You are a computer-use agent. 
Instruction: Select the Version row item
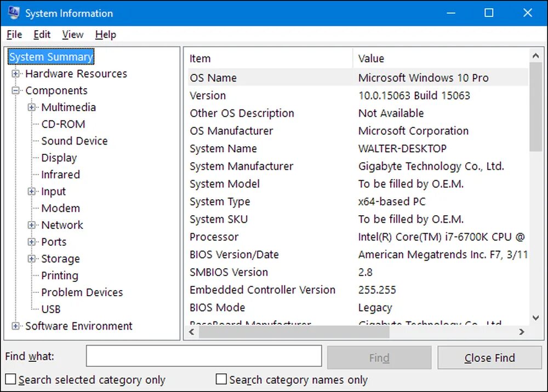(x=208, y=96)
